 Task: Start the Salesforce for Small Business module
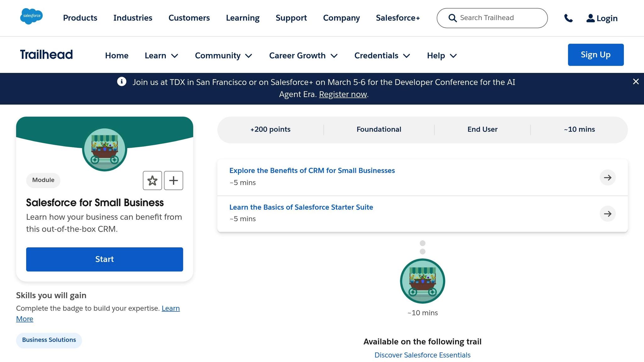point(104,259)
